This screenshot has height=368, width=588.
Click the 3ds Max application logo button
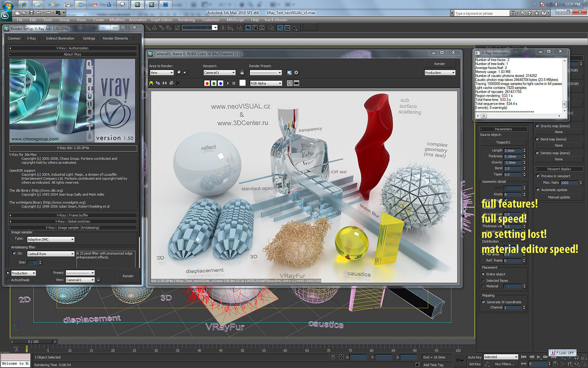(5, 16)
